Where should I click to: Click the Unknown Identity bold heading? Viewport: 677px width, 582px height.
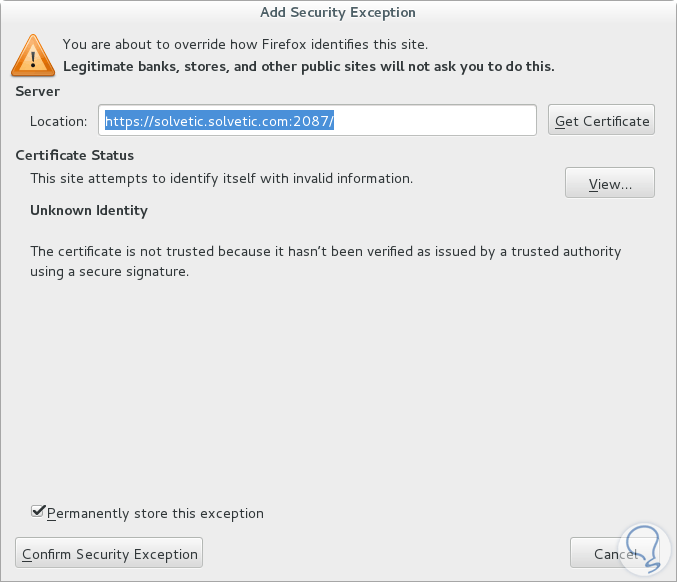(x=88, y=210)
